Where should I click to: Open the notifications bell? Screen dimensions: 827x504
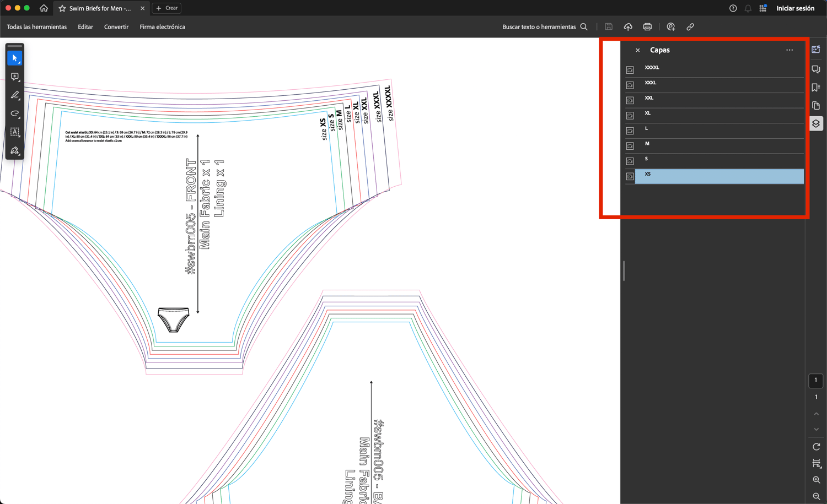tap(748, 8)
